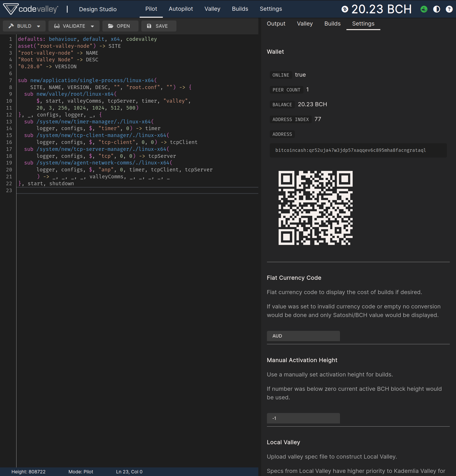Viewport: 456px width, 476px height.
Task: Click the defaults: keyword on line 1
Action: [x=32, y=39]
